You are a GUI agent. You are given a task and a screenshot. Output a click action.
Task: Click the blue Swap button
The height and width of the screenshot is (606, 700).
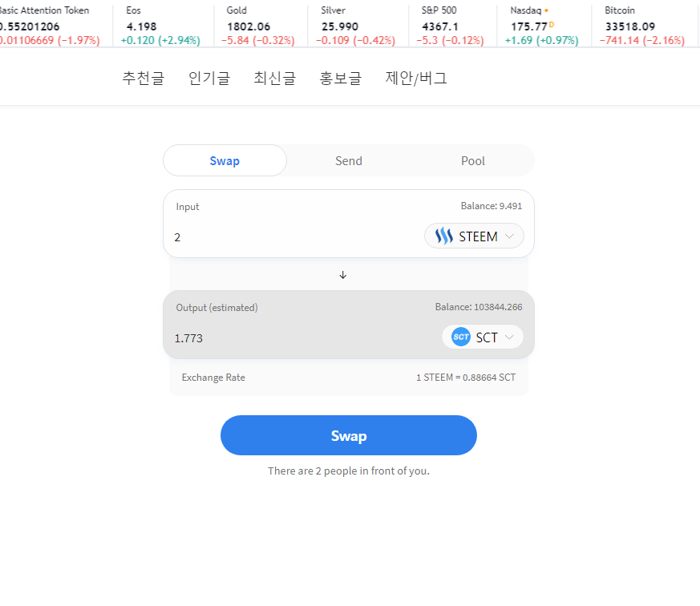point(349,435)
